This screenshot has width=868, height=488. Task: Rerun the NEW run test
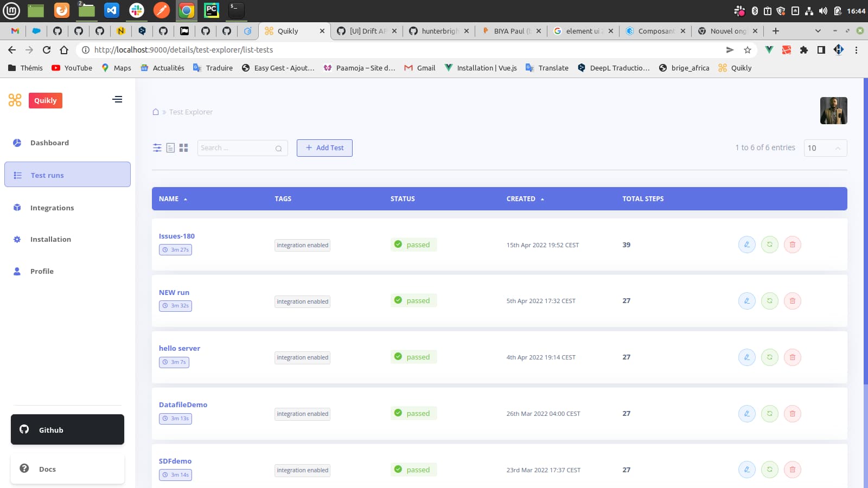tap(769, 301)
